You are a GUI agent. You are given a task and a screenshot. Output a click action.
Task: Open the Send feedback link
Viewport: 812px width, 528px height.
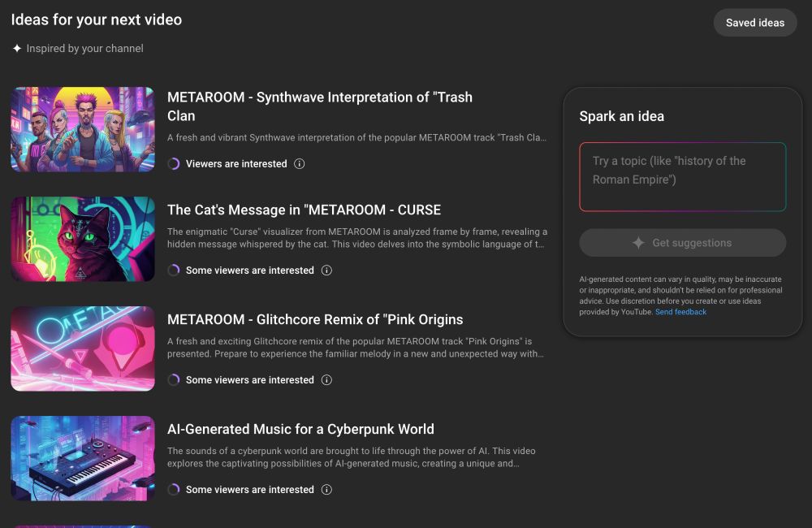pyautogui.click(x=680, y=312)
